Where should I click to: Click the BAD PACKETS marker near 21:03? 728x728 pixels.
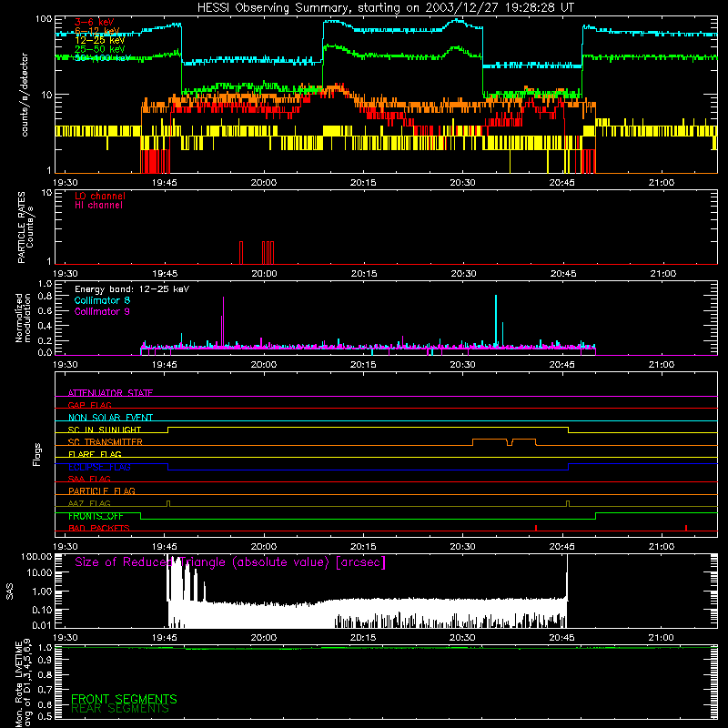coord(686,528)
